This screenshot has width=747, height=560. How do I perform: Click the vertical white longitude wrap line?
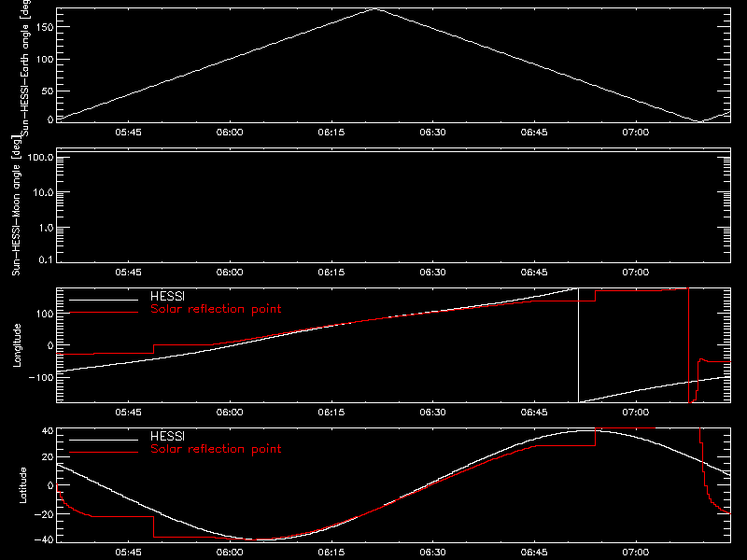(x=578, y=345)
